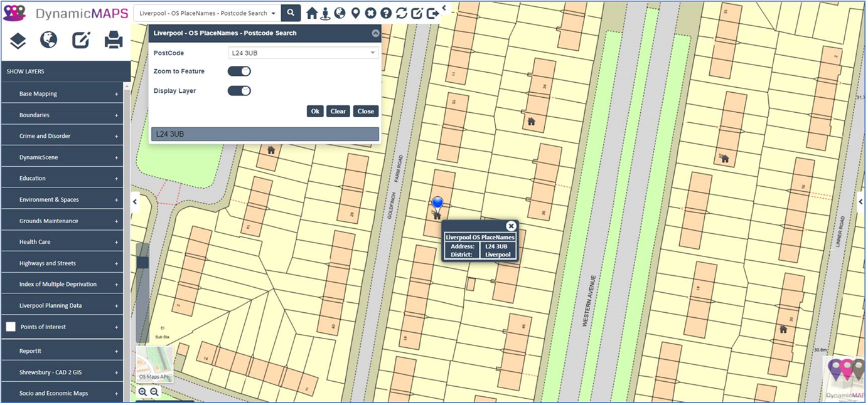Expand the Education layer group

[117, 179]
